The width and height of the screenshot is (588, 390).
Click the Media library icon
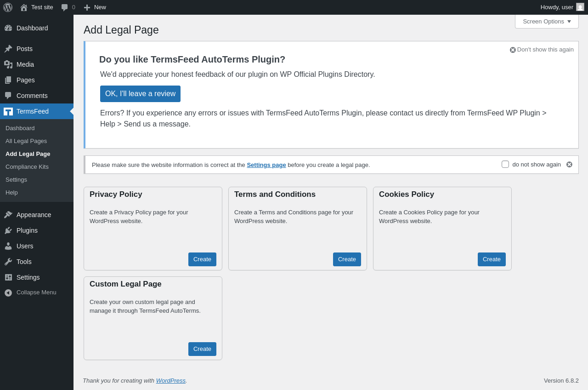pos(8,64)
